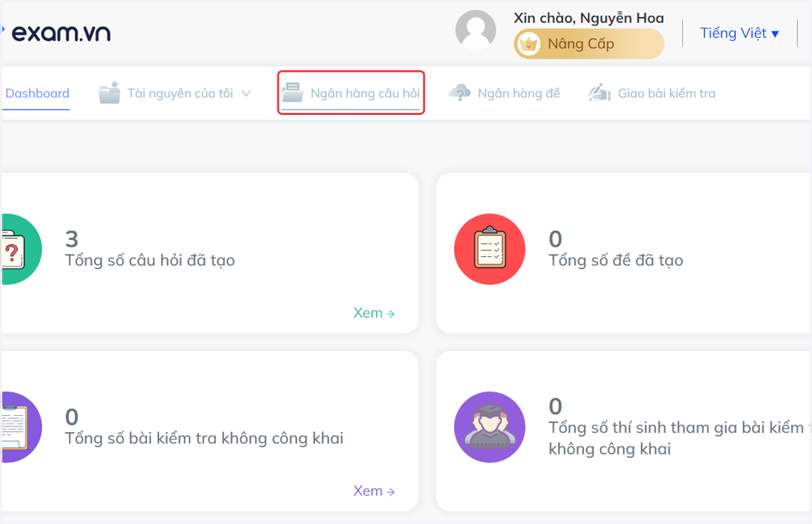Click the 0 count above Tổng số đề đã tạo
The height and width of the screenshot is (524, 812).
tap(556, 239)
